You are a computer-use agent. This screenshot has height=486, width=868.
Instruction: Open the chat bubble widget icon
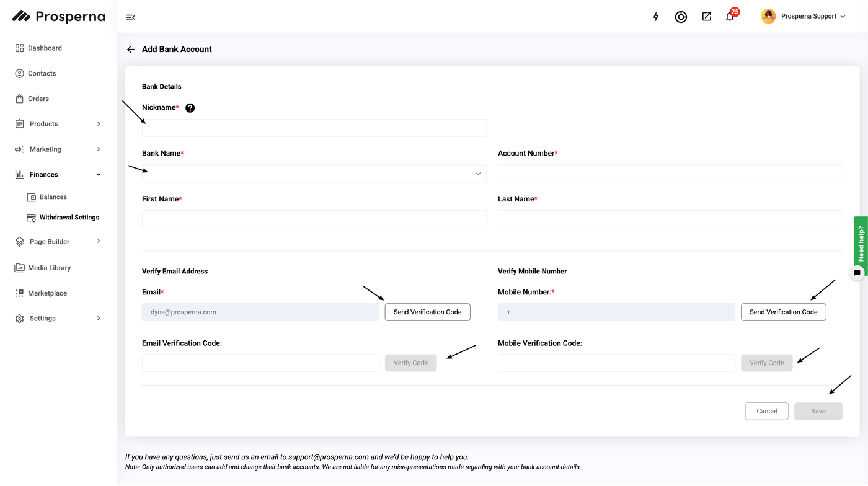coord(857,273)
